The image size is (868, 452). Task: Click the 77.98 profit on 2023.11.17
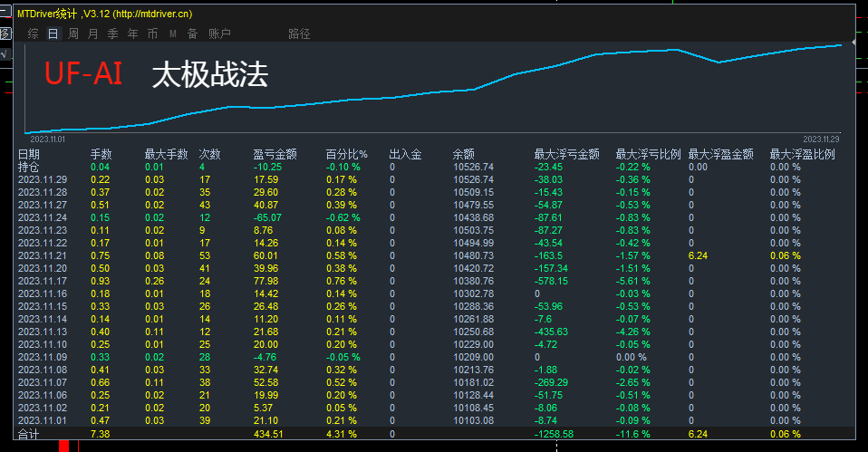point(266,282)
